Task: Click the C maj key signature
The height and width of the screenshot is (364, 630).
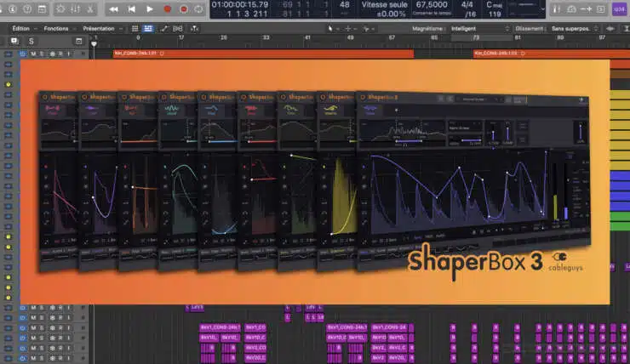Action: point(494,5)
